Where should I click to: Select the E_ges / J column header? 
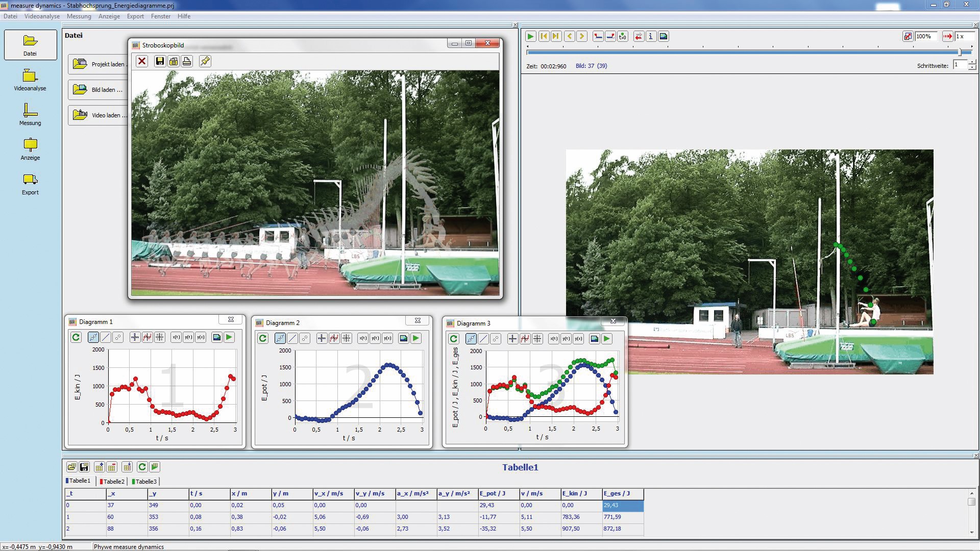point(623,493)
